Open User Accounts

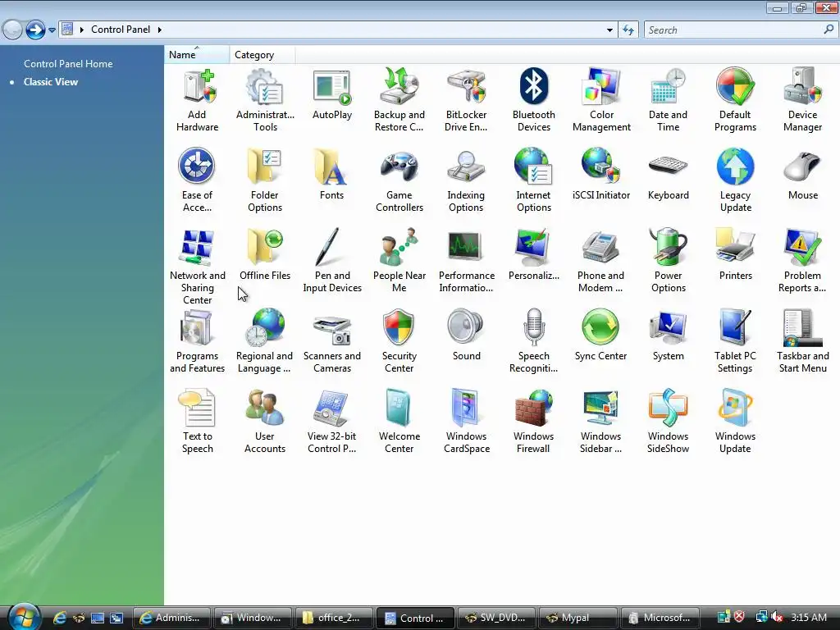(x=265, y=422)
